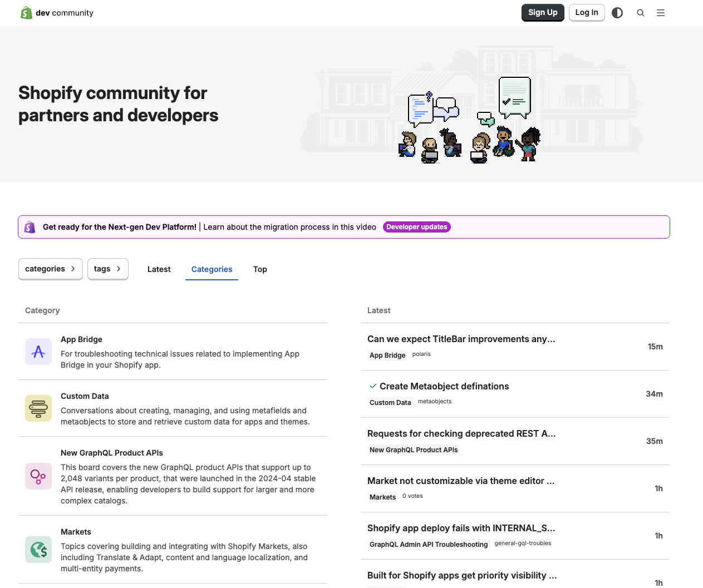Open topic 'Requests for checking deprecated REST A...'
This screenshot has height=588, width=703.
pos(461,433)
